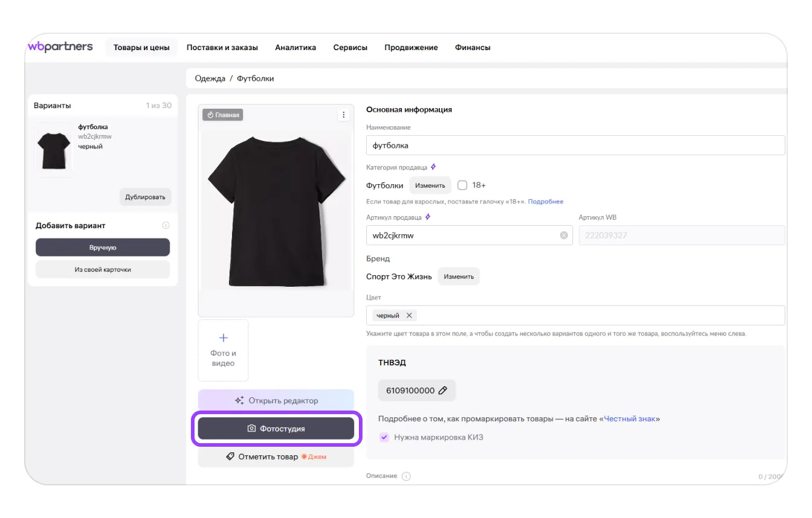812x518 pixels.
Task: Enable the 18+ checkbox
Action: tap(463, 185)
